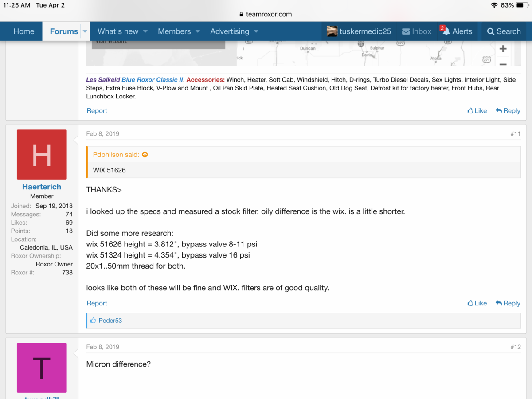The height and width of the screenshot is (399, 532).
Task: Visit Haerterich's member profile
Action: point(41,187)
